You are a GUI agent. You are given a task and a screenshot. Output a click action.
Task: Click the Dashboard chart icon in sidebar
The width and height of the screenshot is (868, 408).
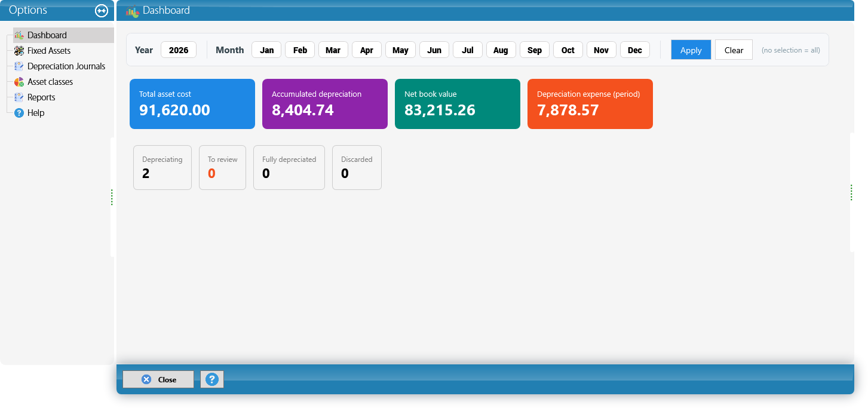click(19, 35)
